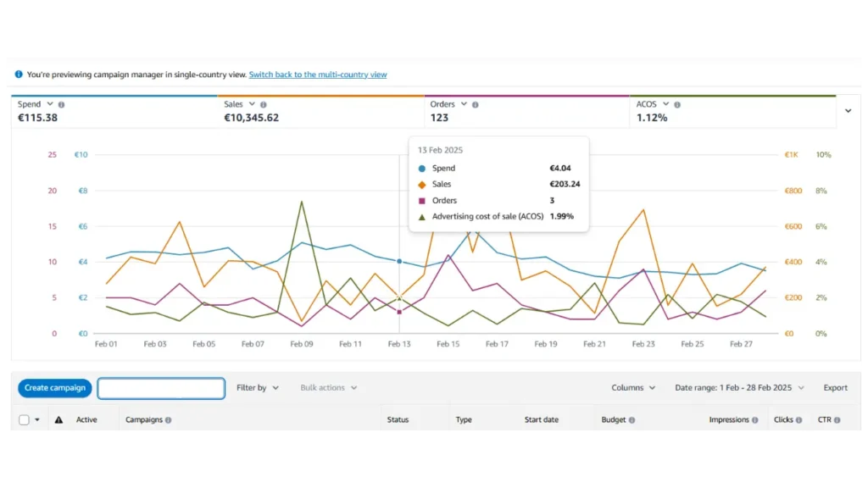Change the Date range selector
The image size is (868, 488).
click(739, 388)
